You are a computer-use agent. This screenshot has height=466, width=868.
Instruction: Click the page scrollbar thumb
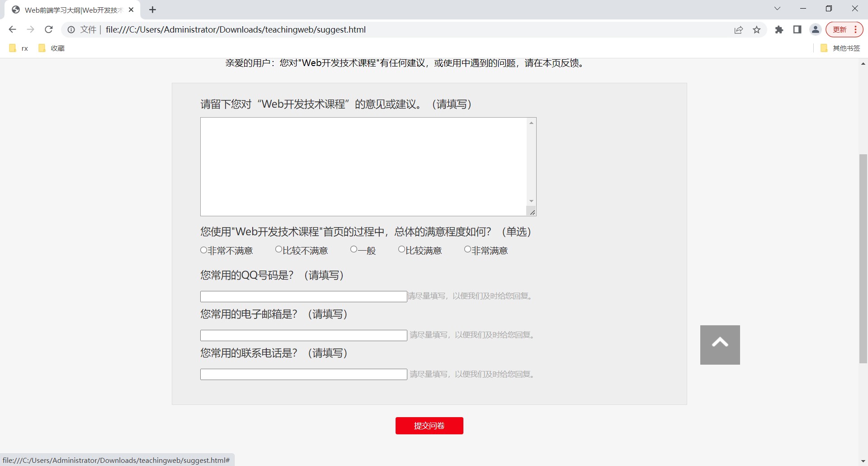click(863, 259)
